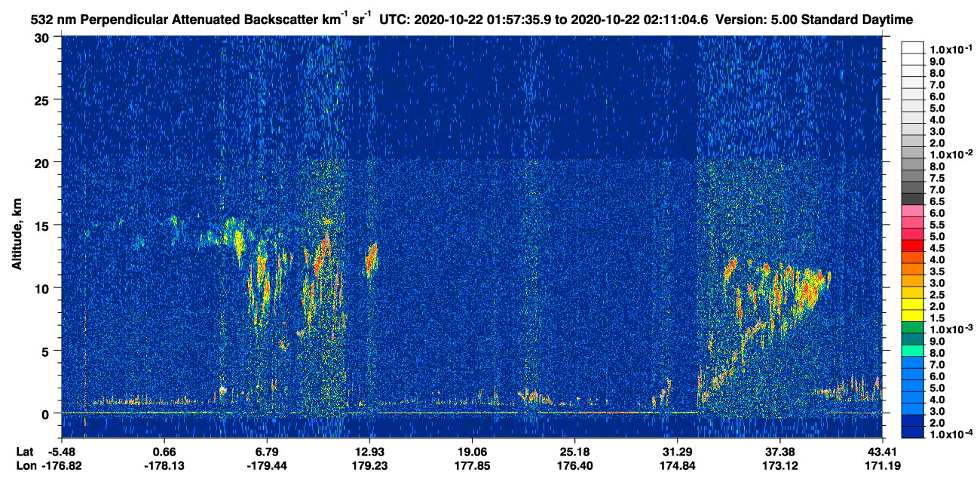Click longitude value -176.82
Viewport: 980px width, 503px height.
[61, 465]
